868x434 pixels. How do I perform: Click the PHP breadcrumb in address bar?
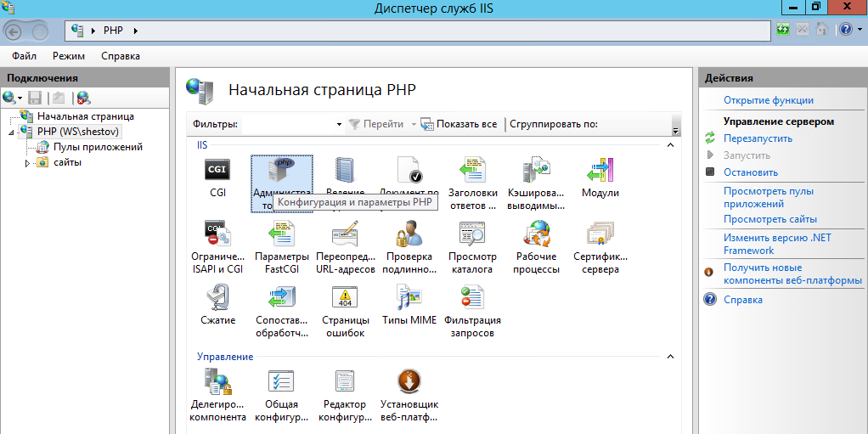(113, 31)
